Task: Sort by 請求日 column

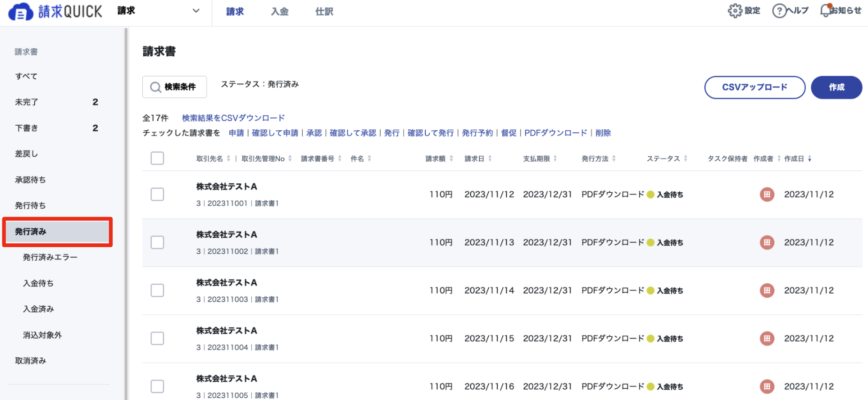Action: (x=490, y=158)
